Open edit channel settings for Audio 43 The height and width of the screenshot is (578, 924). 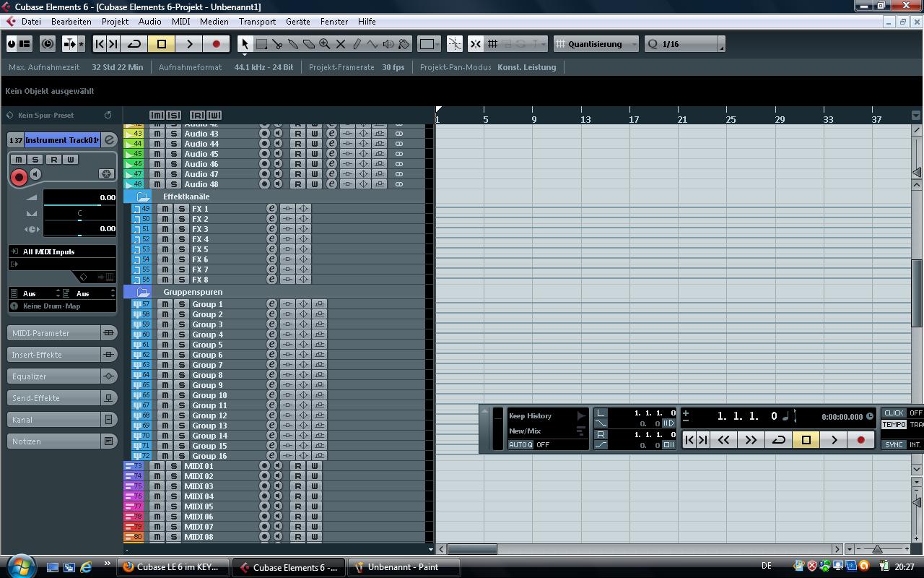coord(331,134)
